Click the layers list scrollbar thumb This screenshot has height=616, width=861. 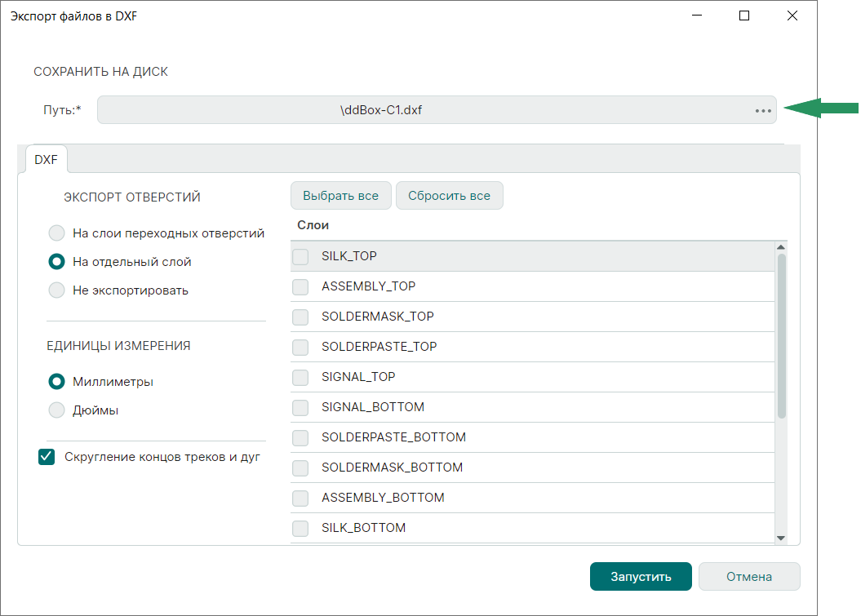(781, 335)
